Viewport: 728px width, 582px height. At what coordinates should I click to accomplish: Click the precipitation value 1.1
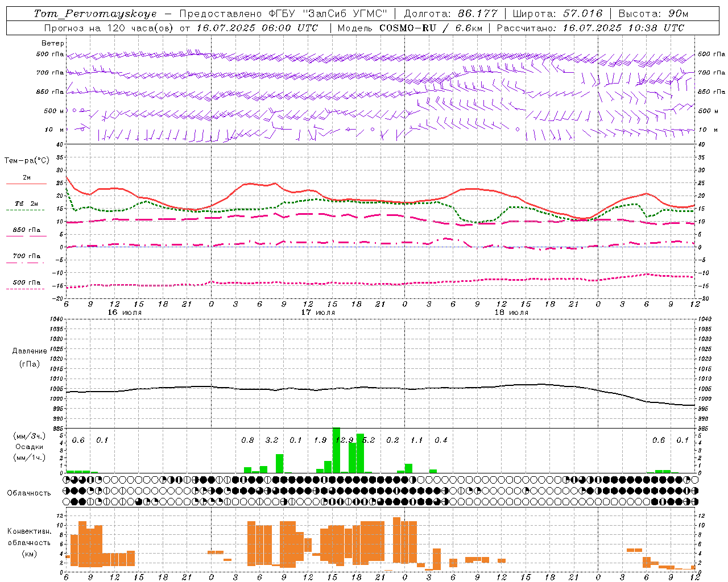coord(417,440)
